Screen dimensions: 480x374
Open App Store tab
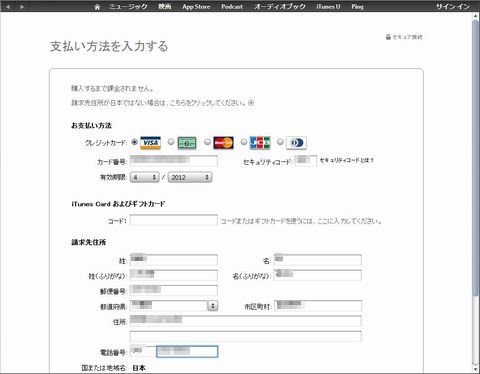coord(196,7)
